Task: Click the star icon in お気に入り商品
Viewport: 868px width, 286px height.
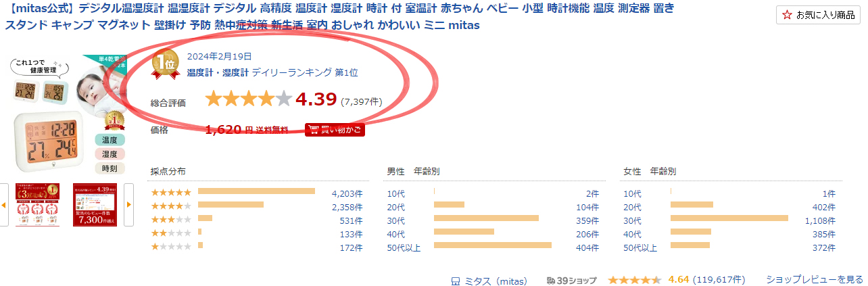Action: coord(787,15)
